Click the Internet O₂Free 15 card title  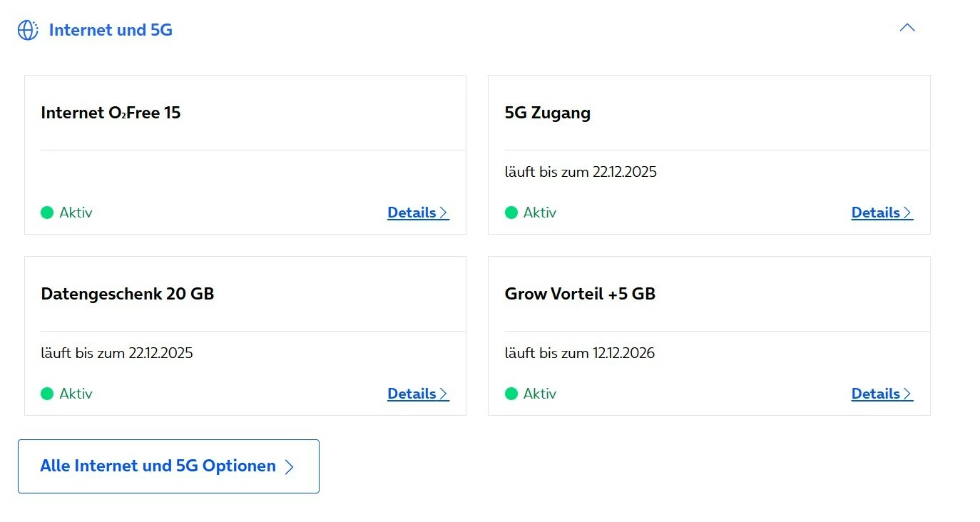(111, 113)
